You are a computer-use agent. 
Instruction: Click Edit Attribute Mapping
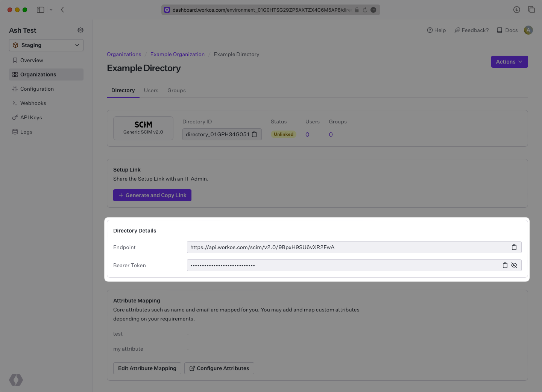coord(147,368)
